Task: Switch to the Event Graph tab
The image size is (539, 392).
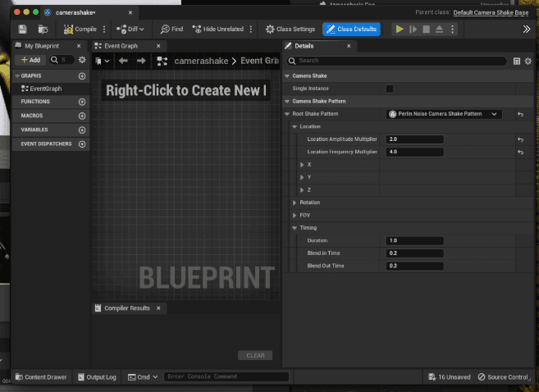Action: click(121, 46)
